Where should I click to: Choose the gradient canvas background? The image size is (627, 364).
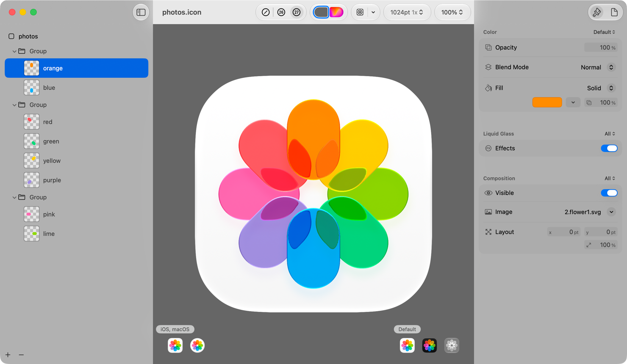[336, 12]
